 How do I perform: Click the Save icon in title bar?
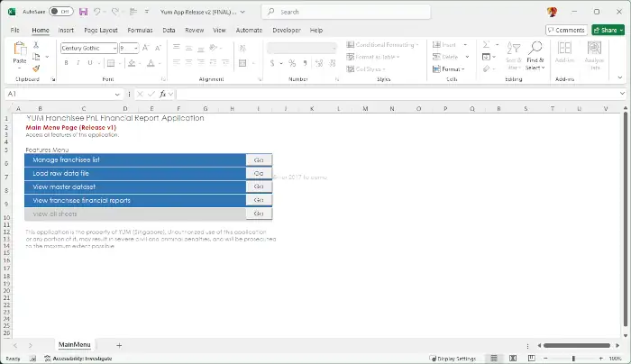(84, 12)
